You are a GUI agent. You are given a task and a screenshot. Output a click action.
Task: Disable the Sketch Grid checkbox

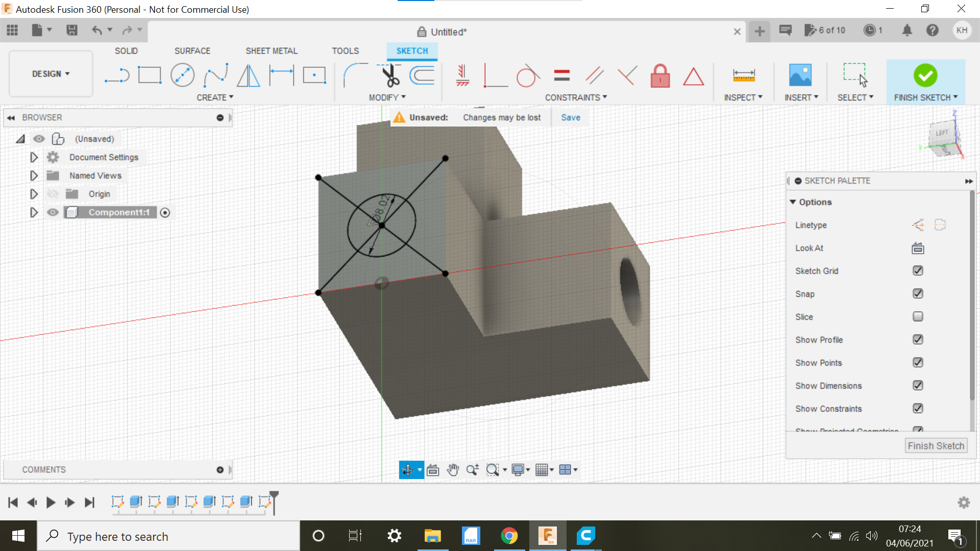point(917,270)
